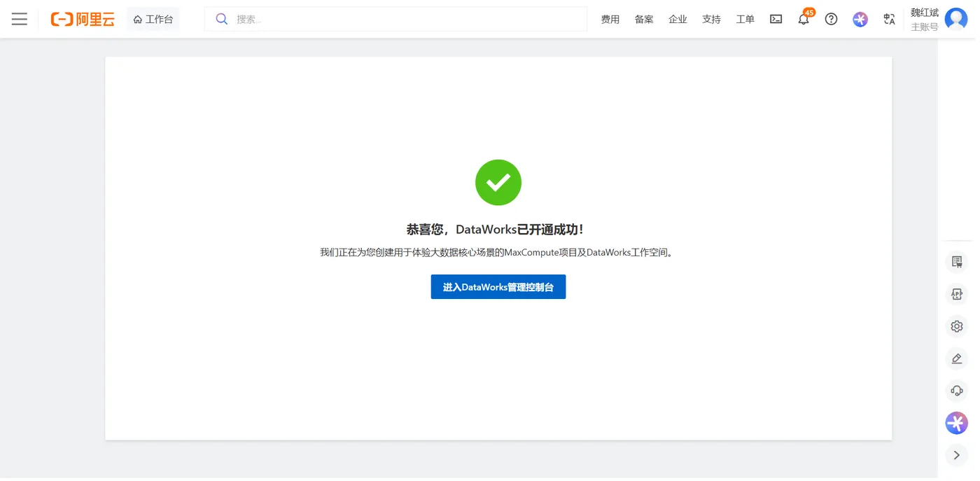Collapse sidebar with the arrow chevron

pyautogui.click(x=957, y=455)
